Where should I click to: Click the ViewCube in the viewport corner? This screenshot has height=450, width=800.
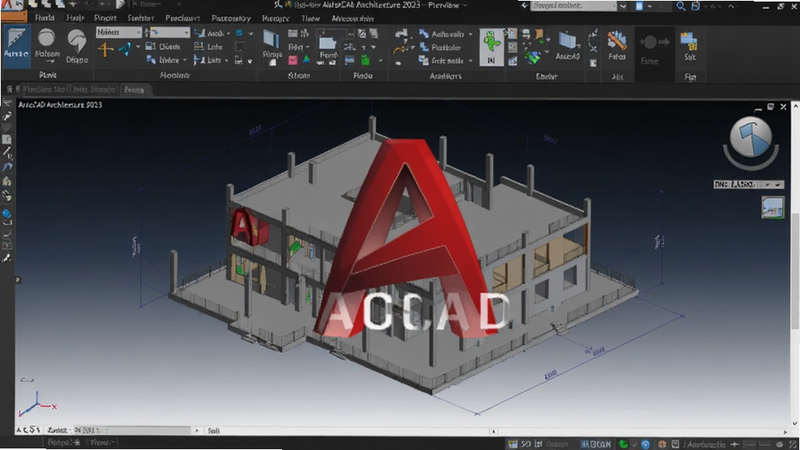(x=751, y=139)
